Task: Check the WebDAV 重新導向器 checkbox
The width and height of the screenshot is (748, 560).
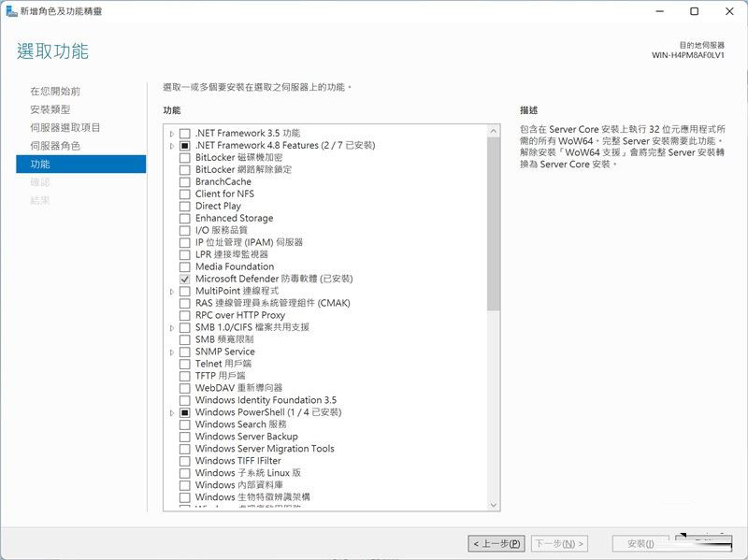Action: (185, 388)
